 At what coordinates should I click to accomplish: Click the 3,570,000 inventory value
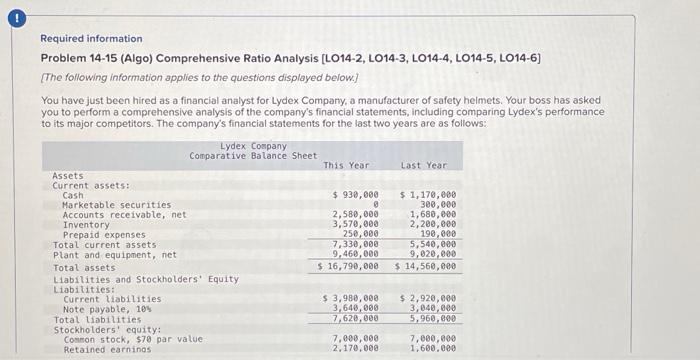tap(356, 224)
